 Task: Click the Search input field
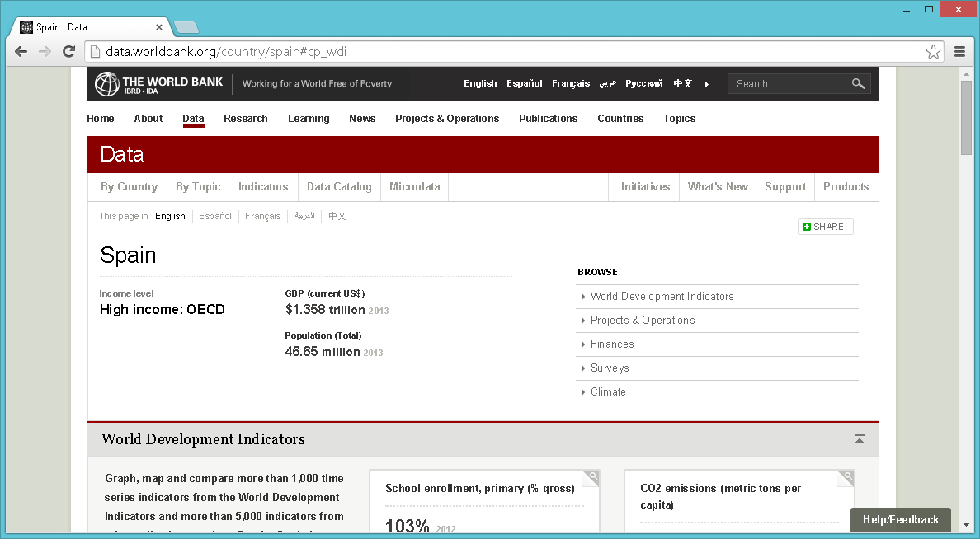coord(789,84)
